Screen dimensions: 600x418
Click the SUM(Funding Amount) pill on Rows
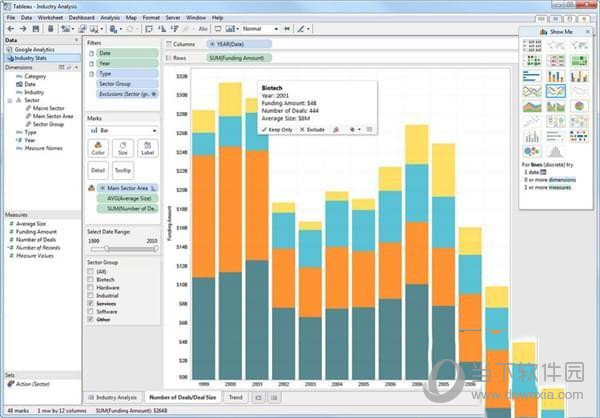[239, 58]
